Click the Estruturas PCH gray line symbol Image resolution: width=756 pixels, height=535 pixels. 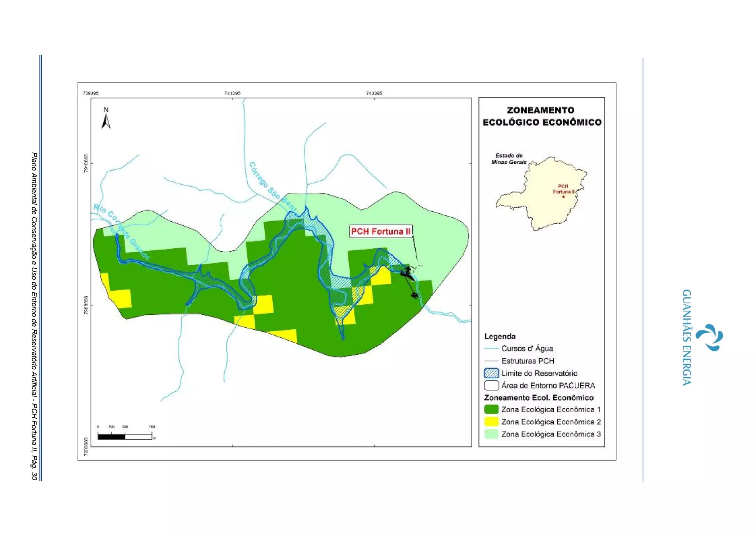click(x=491, y=361)
